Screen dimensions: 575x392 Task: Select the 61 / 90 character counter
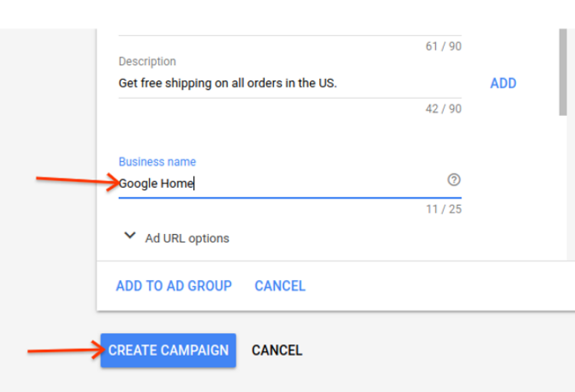pos(444,47)
